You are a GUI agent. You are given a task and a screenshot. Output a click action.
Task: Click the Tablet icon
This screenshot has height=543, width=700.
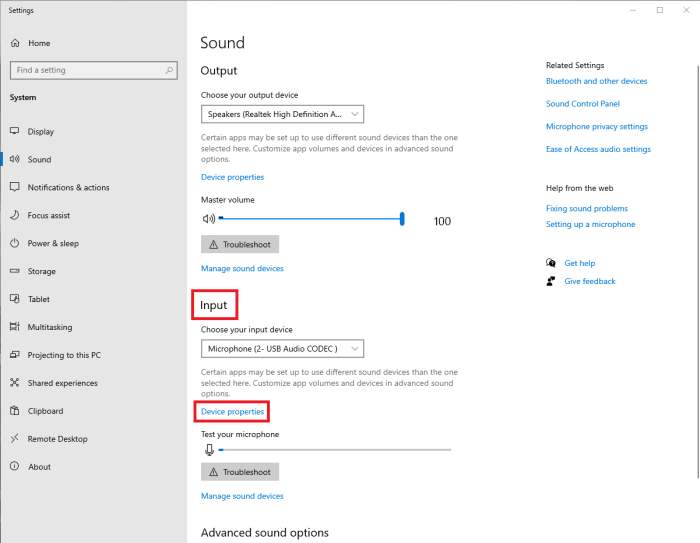(15, 299)
